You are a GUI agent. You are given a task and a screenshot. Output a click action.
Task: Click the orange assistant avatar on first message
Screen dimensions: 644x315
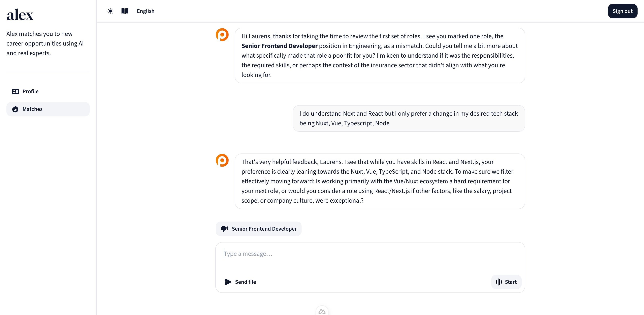coord(222,34)
